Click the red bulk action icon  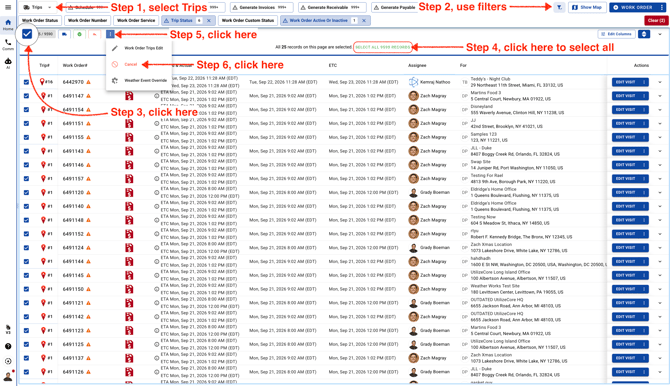94,34
